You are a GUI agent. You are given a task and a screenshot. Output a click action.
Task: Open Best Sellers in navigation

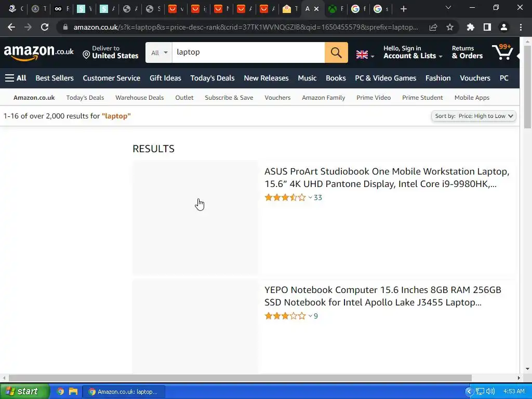tap(55, 78)
